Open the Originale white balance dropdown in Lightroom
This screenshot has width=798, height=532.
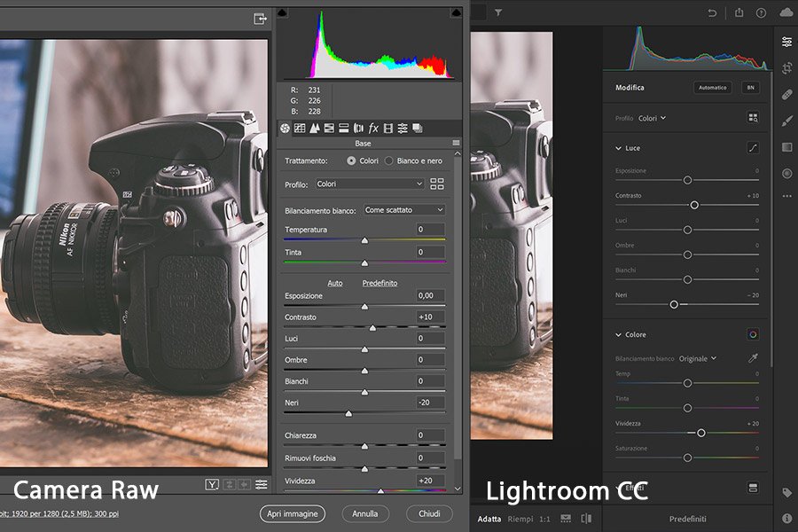698,358
